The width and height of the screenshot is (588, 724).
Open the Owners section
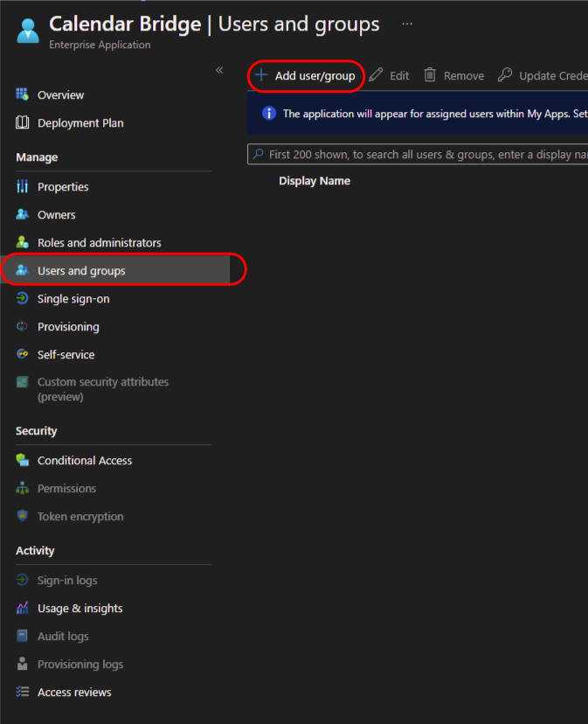[56, 215]
